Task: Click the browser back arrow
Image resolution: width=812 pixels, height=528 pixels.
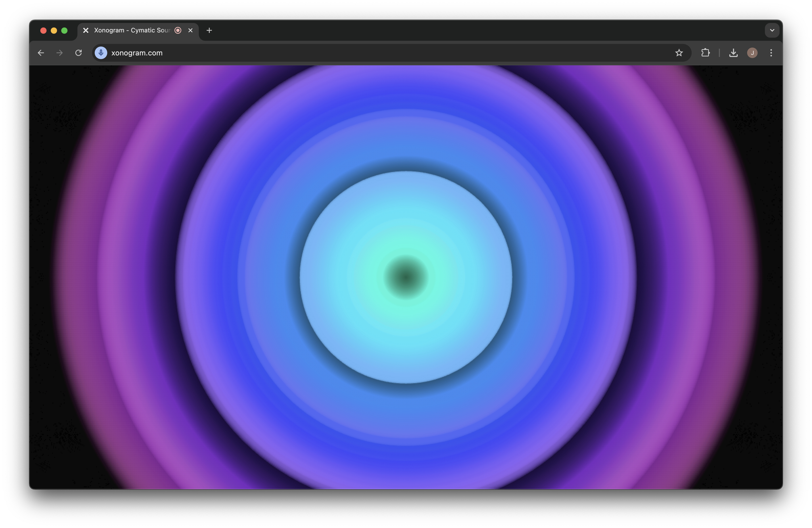Action: tap(41, 53)
